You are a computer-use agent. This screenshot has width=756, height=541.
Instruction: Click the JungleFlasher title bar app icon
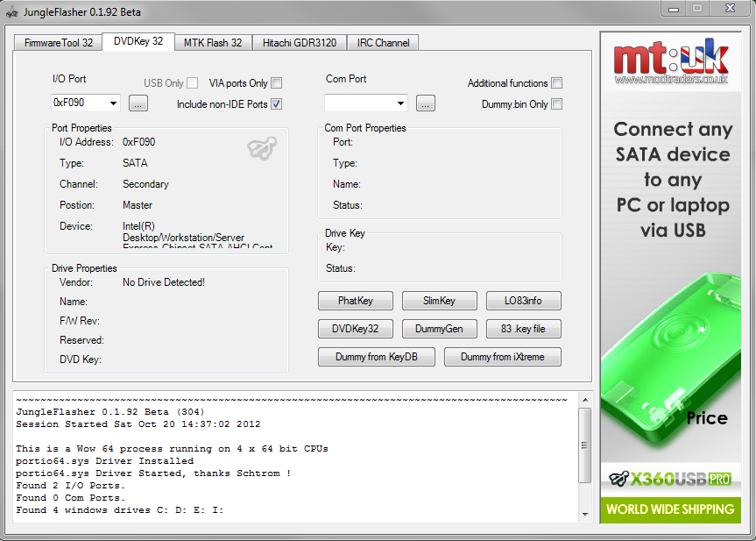pos(12,12)
